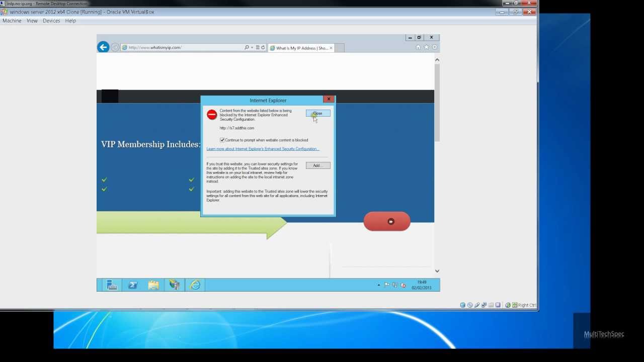Screen dimensions: 644x362
Task: Click the greyed Forward arrow in Internet Explorer
Action: [x=115, y=47]
